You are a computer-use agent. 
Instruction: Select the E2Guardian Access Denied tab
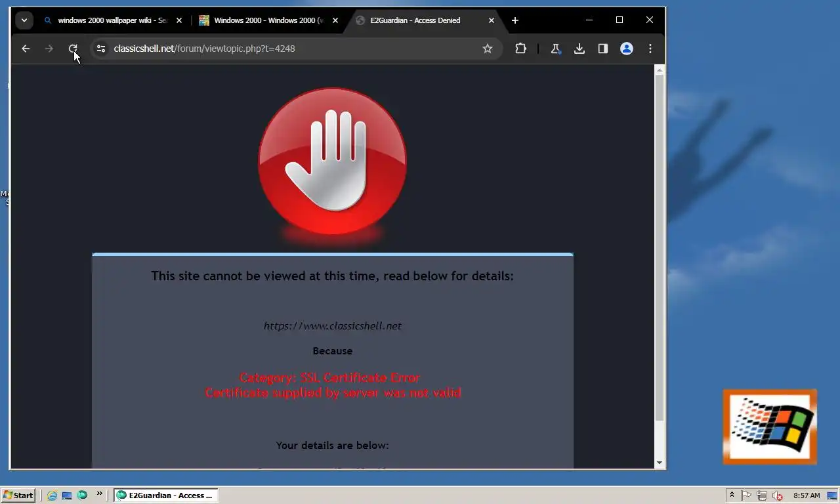(x=425, y=20)
